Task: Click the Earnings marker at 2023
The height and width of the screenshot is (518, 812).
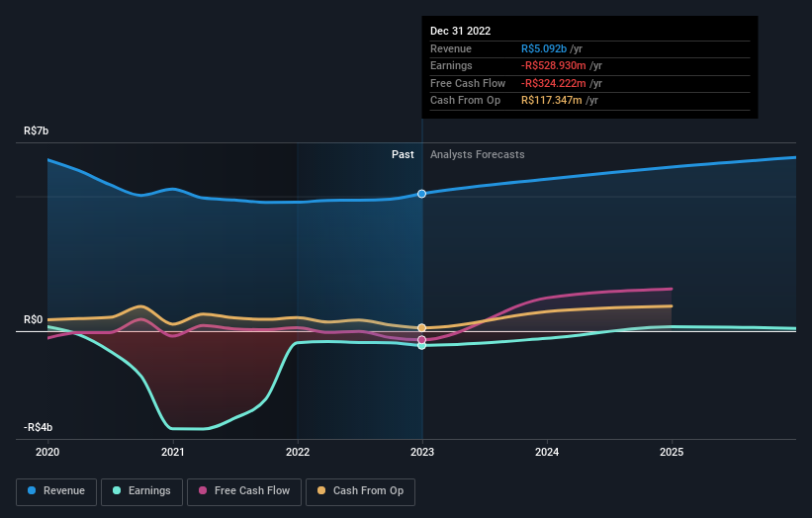Action: pos(422,346)
